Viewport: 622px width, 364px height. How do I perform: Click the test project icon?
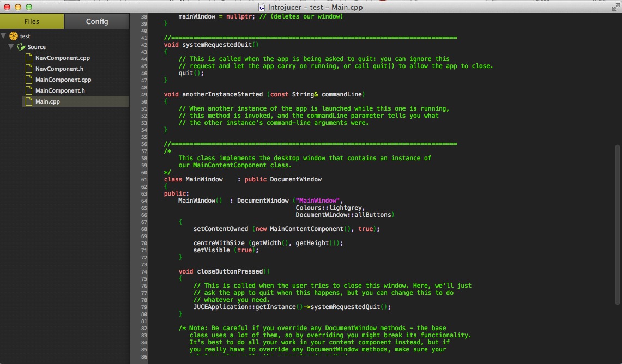[14, 36]
